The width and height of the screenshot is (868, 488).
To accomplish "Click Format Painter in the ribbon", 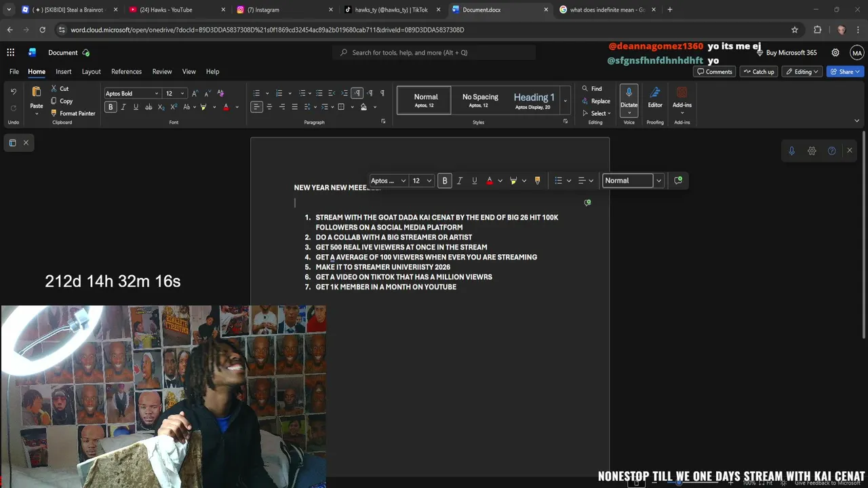I will [x=73, y=113].
